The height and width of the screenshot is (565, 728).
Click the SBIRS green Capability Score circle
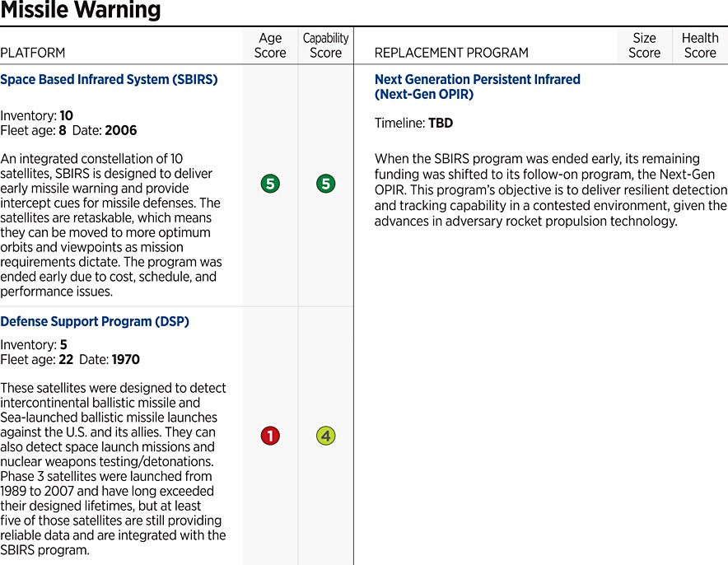[x=326, y=184]
